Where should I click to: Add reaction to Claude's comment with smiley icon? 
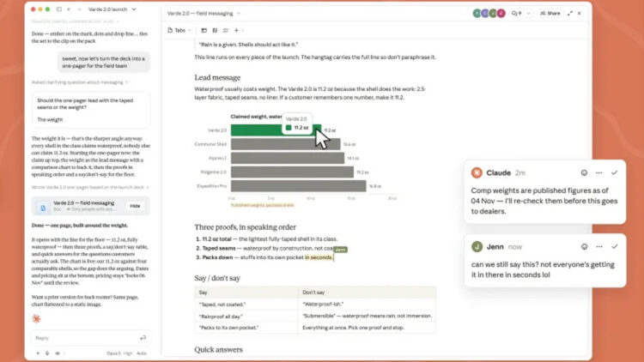point(584,172)
